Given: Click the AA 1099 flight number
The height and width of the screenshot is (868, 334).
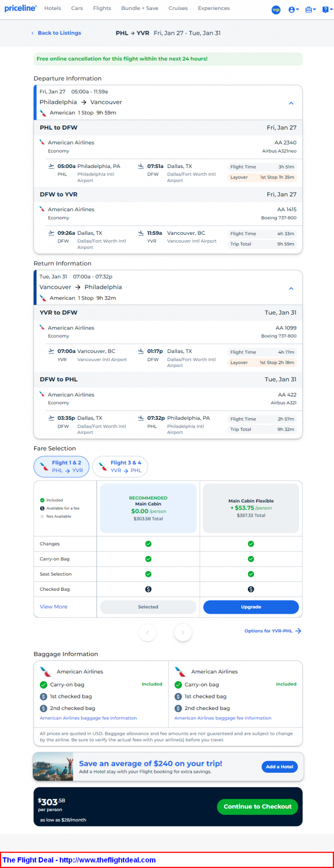Looking at the screenshot, I should [x=286, y=328].
